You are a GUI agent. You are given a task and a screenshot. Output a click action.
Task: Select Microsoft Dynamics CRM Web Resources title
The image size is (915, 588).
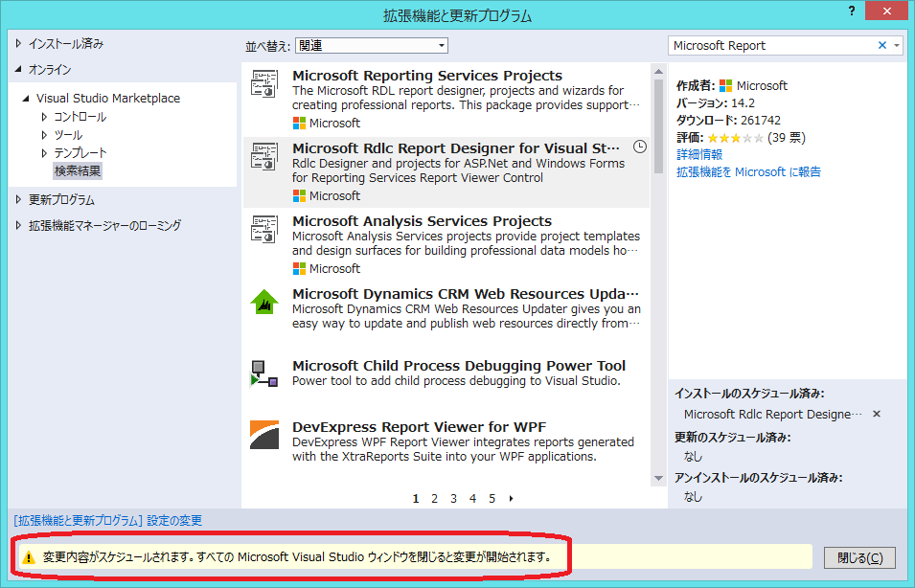tap(466, 294)
